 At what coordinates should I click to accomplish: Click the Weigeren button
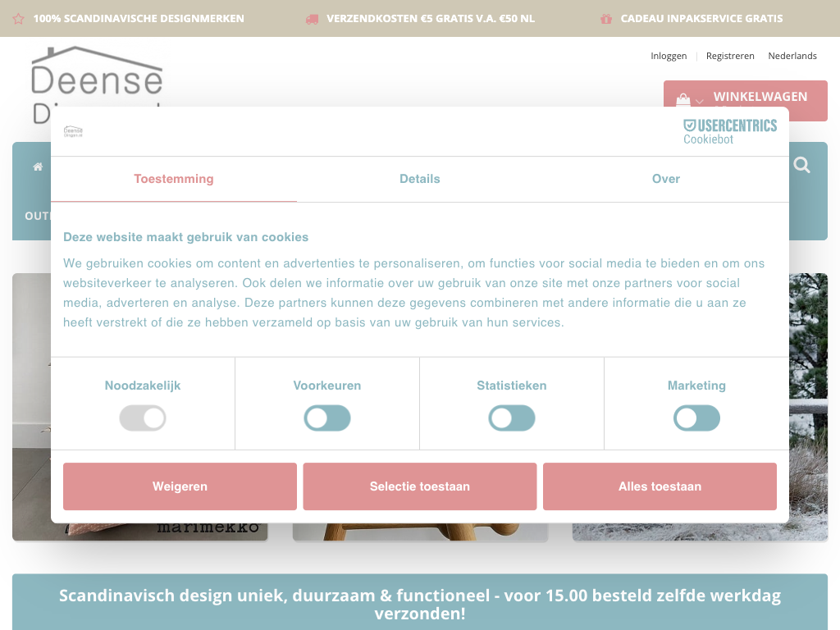pos(180,486)
